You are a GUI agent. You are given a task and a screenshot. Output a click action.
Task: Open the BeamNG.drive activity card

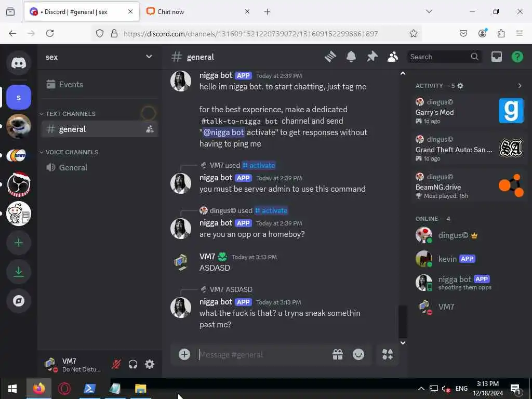pyautogui.click(x=470, y=186)
